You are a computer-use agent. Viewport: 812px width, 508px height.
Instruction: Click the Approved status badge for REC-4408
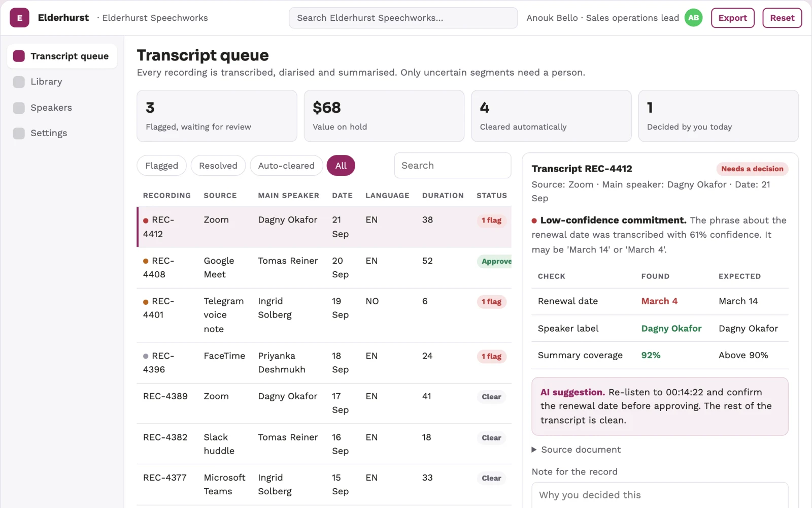click(494, 262)
